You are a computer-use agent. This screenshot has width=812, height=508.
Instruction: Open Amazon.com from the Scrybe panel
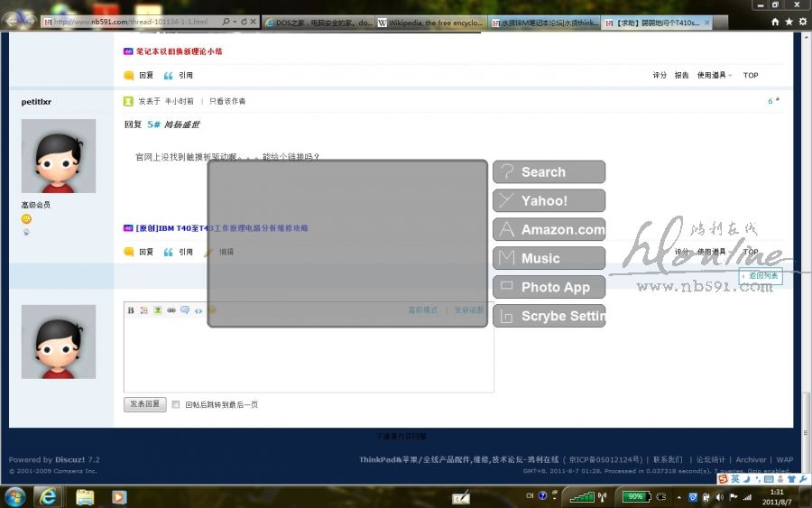[549, 230]
